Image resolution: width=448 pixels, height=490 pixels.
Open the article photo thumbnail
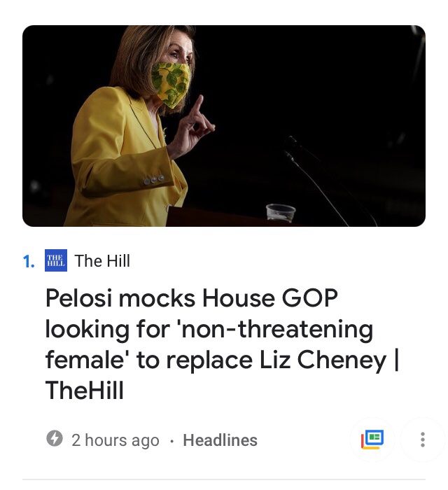point(224,126)
